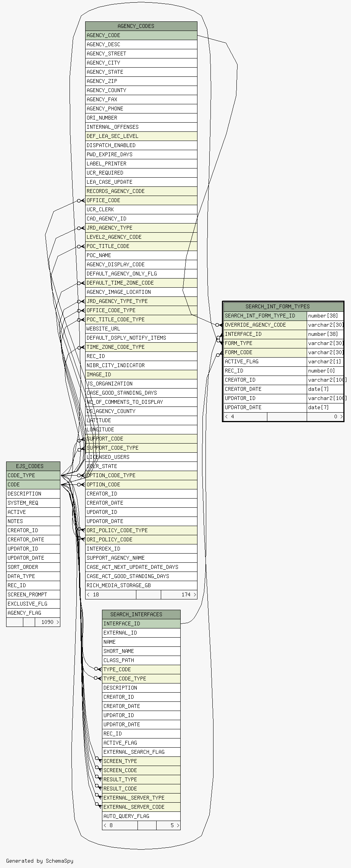Click TYPE_CODE in SEARCH_INTERFACES

coord(141,669)
